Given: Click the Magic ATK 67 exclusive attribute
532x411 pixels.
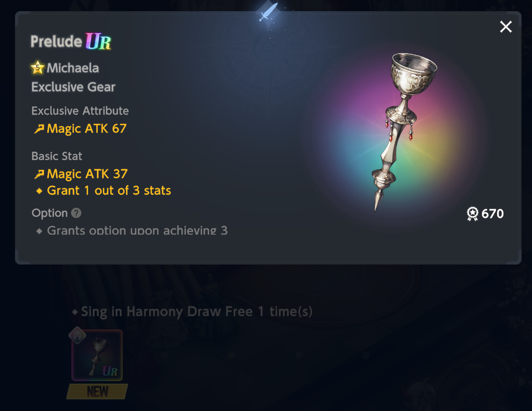Looking at the screenshot, I should [x=81, y=129].
